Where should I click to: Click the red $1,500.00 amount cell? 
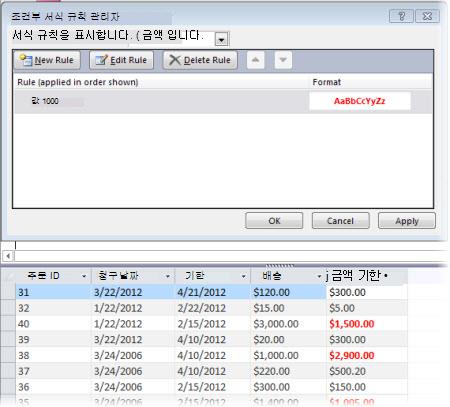(367, 324)
